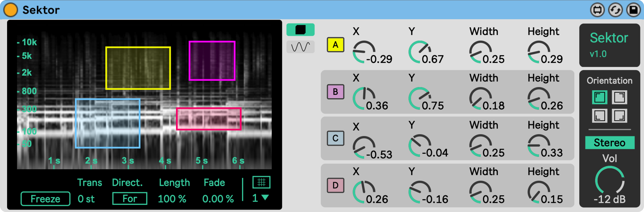This screenshot has width=644, height=212.
Task: Select the spectrogram view tab icon
Action: click(x=300, y=30)
